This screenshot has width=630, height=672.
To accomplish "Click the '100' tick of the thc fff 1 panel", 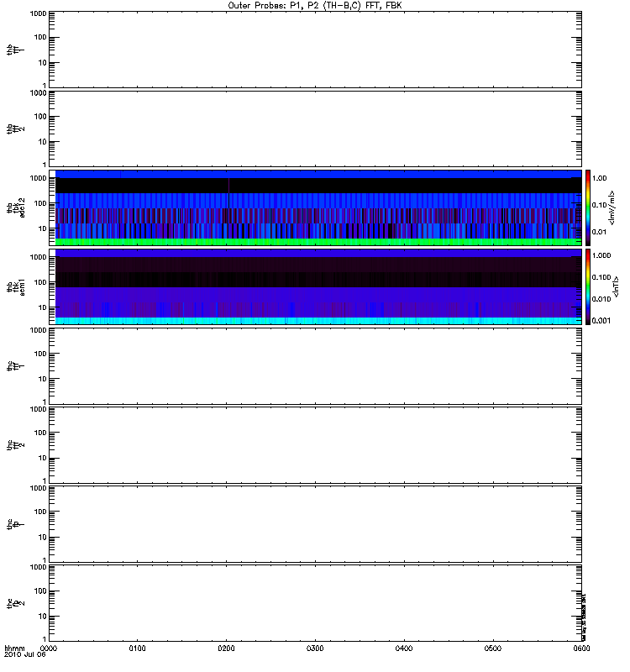I will (40, 354).
